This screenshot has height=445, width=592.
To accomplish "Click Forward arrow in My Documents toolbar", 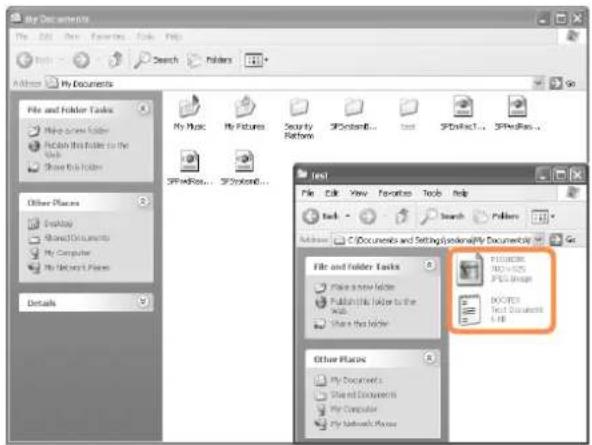I will point(81,60).
